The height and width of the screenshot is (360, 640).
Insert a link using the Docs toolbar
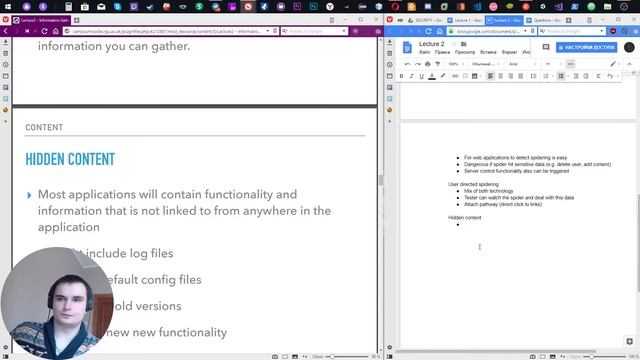455,76
